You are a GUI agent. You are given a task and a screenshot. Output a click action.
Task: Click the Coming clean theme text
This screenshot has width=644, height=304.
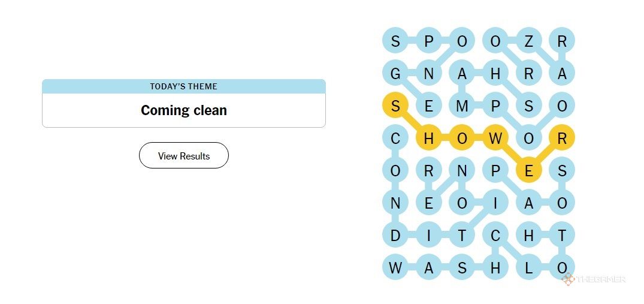tap(183, 110)
